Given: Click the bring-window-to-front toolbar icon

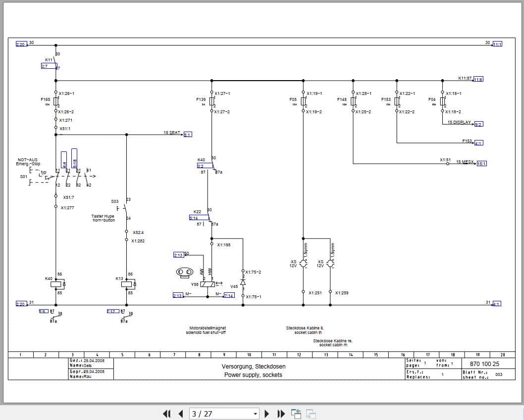Looking at the screenshot, I should 296,413.
